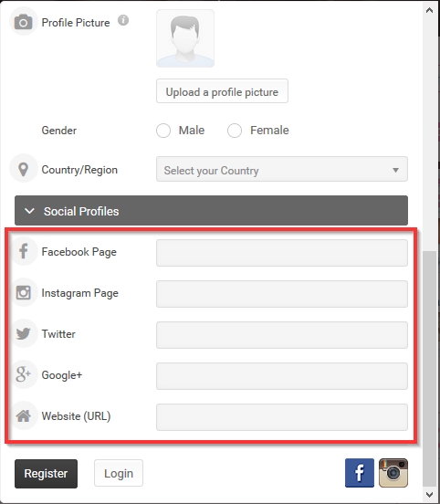The image size is (440, 504).
Task: Click the Register button
Action: (x=46, y=474)
